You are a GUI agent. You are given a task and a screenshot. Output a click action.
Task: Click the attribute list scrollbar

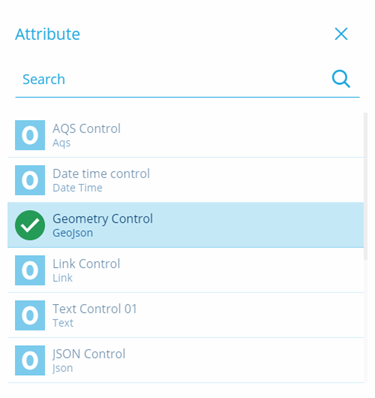[x=366, y=186]
